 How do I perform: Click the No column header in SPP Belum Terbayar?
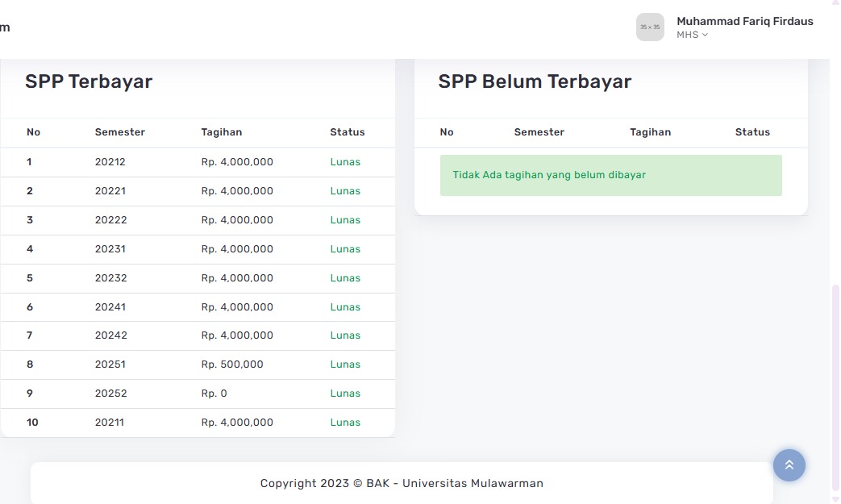[x=447, y=132]
